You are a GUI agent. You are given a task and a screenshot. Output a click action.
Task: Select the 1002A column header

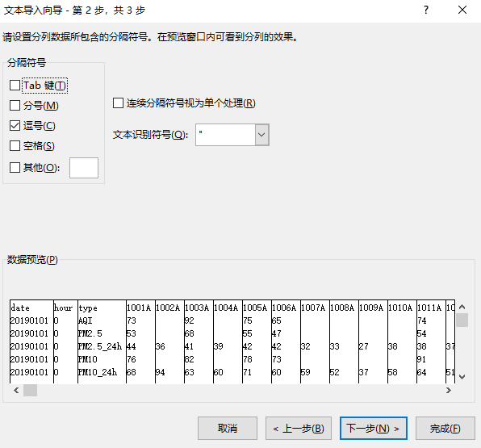click(168, 308)
